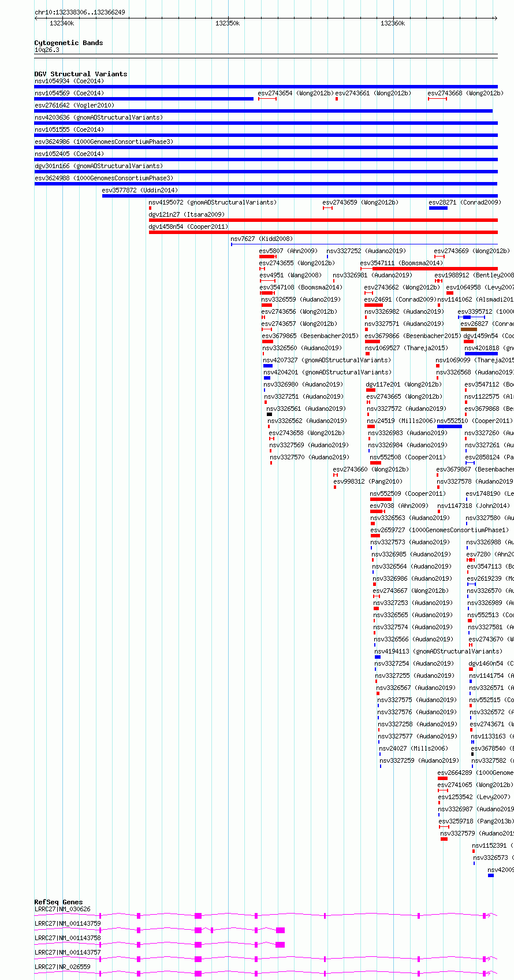
Task: Select gene transcript LRRC27|NM_001143757
Action: click(x=68, y=952)
